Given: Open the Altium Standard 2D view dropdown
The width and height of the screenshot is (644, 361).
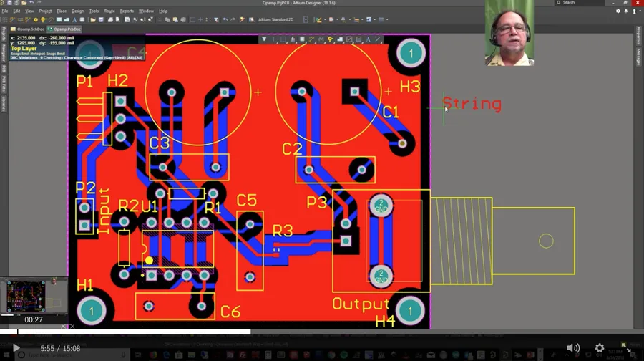Looking at the screenshot, I should [x=306, y=20].
